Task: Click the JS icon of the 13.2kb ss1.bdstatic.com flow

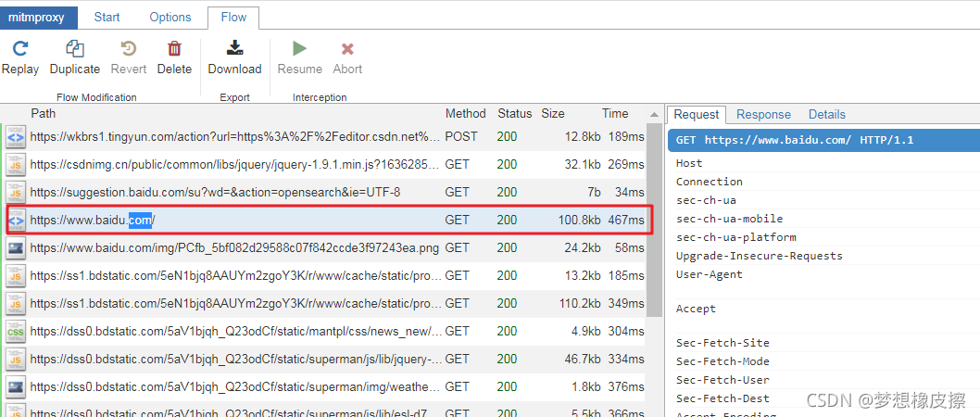Action: click(16, 276)
